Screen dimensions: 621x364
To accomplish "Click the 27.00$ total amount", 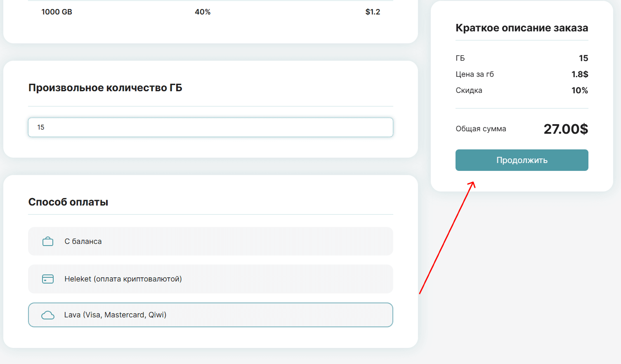I will pyautogui.click(x=566, y=129).
